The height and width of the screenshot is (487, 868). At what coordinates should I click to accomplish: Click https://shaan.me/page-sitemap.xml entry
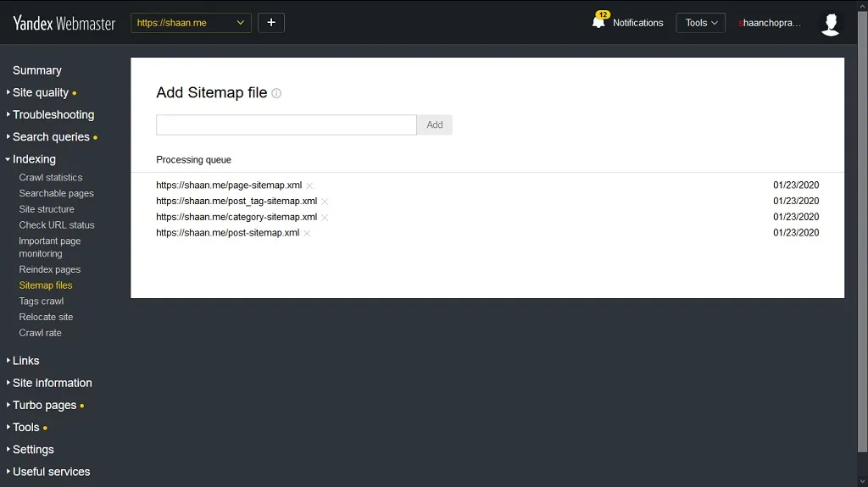(229, 185)
